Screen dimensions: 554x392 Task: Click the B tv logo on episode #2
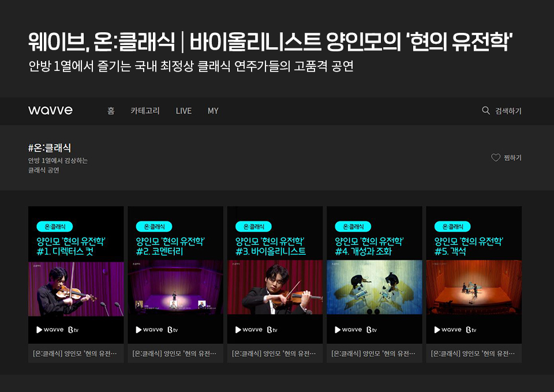coord(173,329)
